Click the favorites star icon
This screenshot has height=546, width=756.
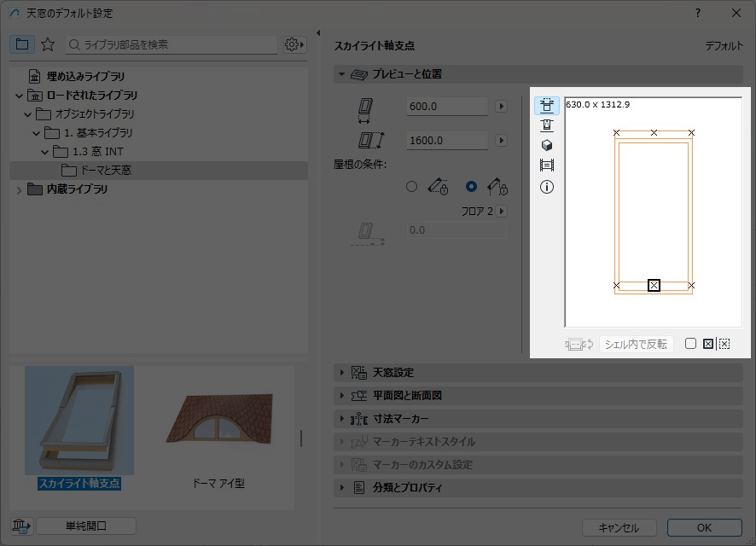click(48, 44)
